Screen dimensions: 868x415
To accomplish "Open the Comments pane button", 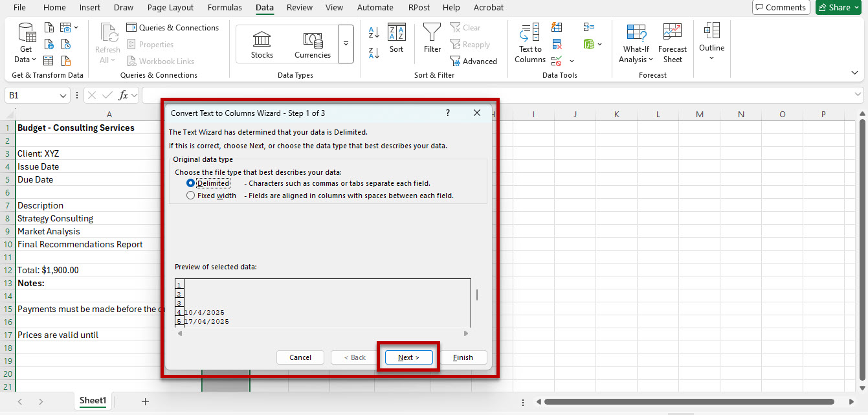I will (x=781, y=8).
